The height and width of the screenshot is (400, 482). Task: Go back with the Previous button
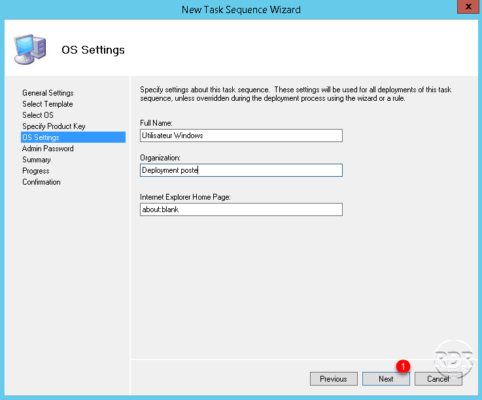tap(334, 379)
